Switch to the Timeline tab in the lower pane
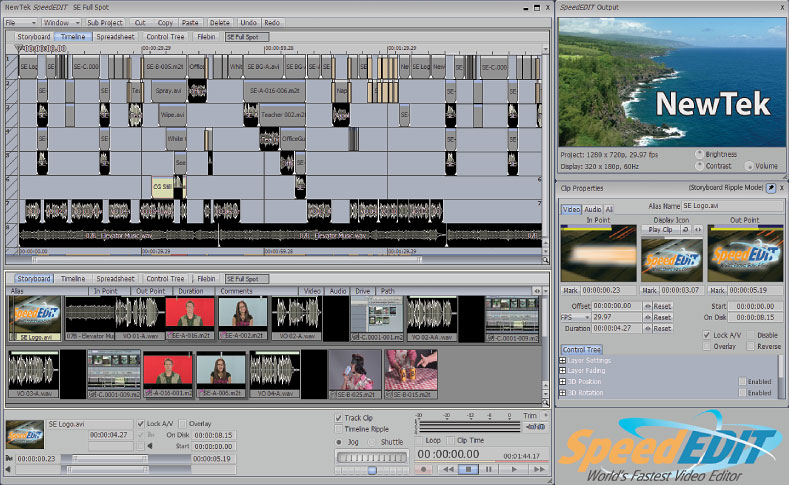The width and height of the screenshot is (789, 485). [73, 278]
